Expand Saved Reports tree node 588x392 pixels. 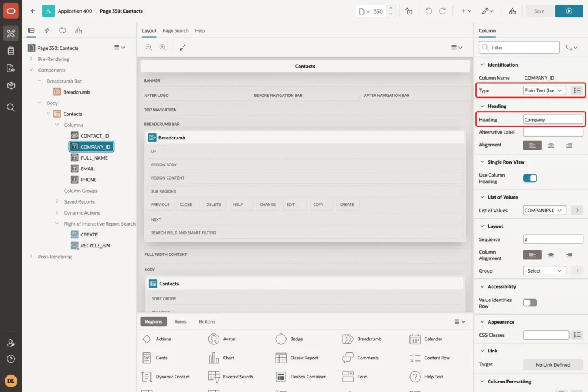pos(57,201)
